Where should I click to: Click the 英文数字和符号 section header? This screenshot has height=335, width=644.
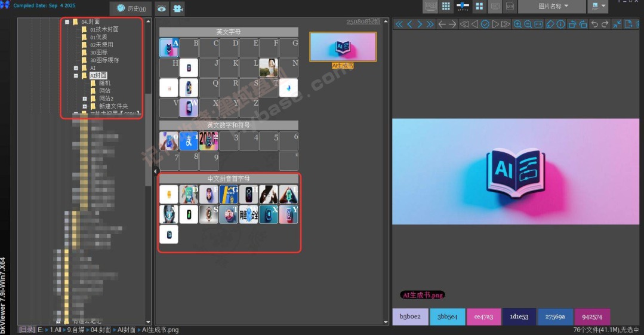(x=229, y=125)
